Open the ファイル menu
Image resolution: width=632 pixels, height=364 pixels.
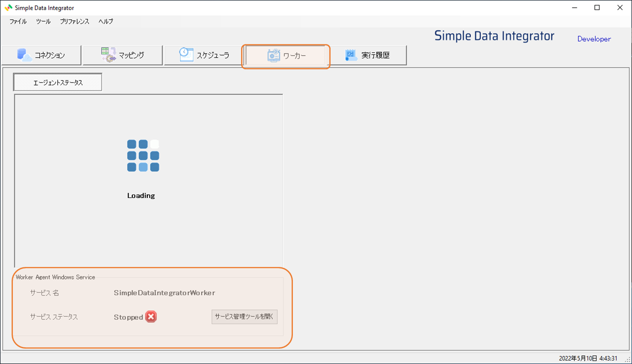tap(18, 21)
